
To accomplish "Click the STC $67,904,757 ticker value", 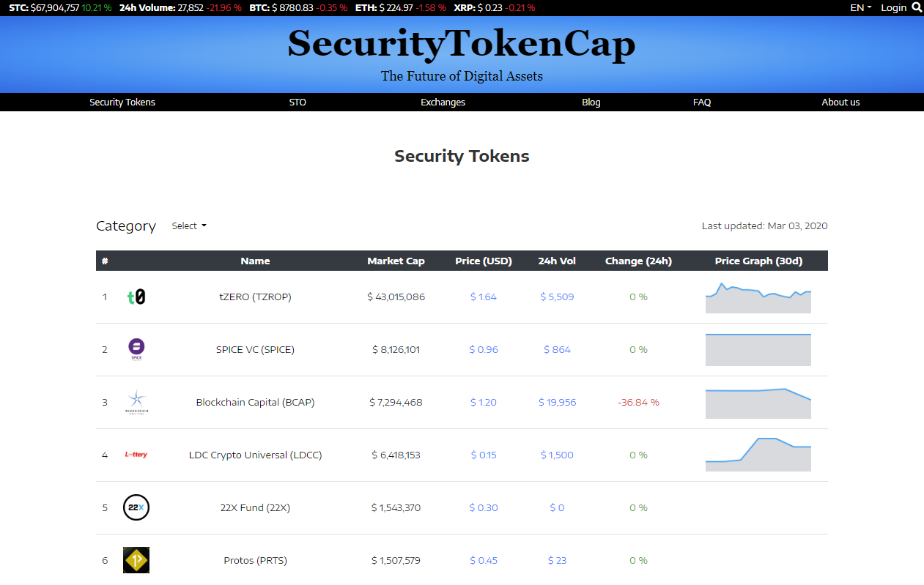I will coord(55,7).
